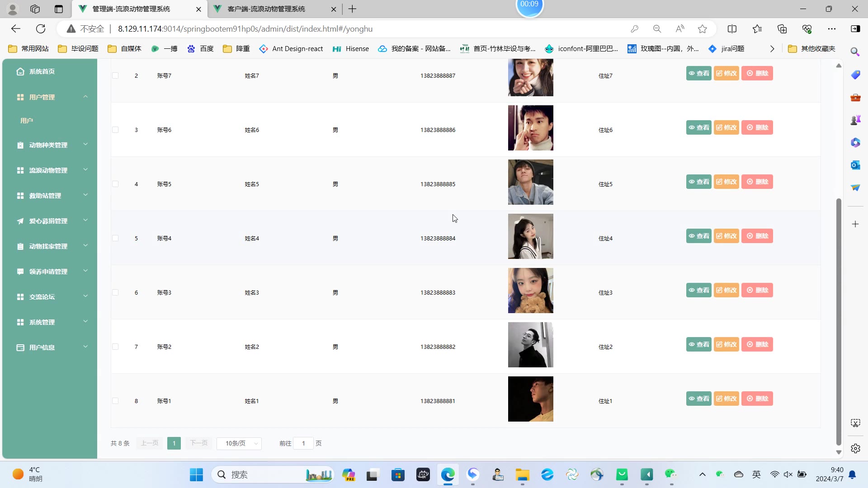Click the 用户管理 grid icon
The image size is (868, 488).
[x=20, y=97]
